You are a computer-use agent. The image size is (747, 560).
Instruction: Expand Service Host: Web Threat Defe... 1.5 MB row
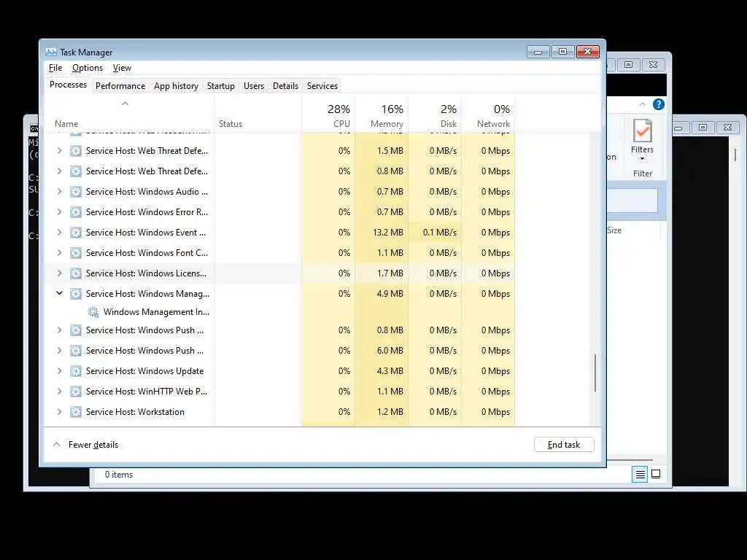click(x=59, y=150)
